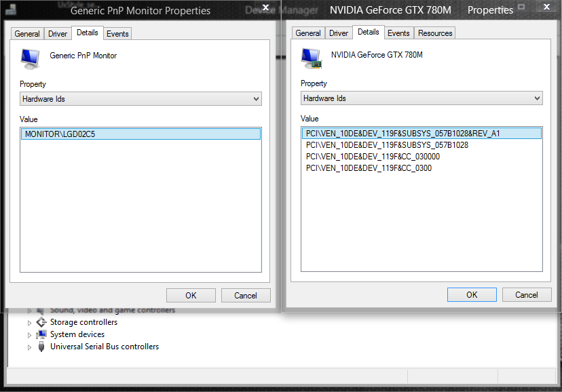Click the Generic PnP Monitor device name text

[83, 56]
